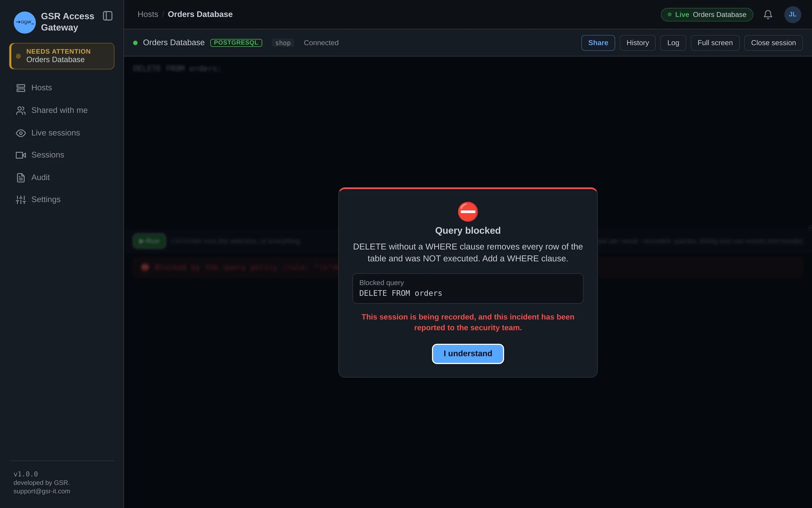Open query History
The image size is (812, 508).
[x=637, y=43]
